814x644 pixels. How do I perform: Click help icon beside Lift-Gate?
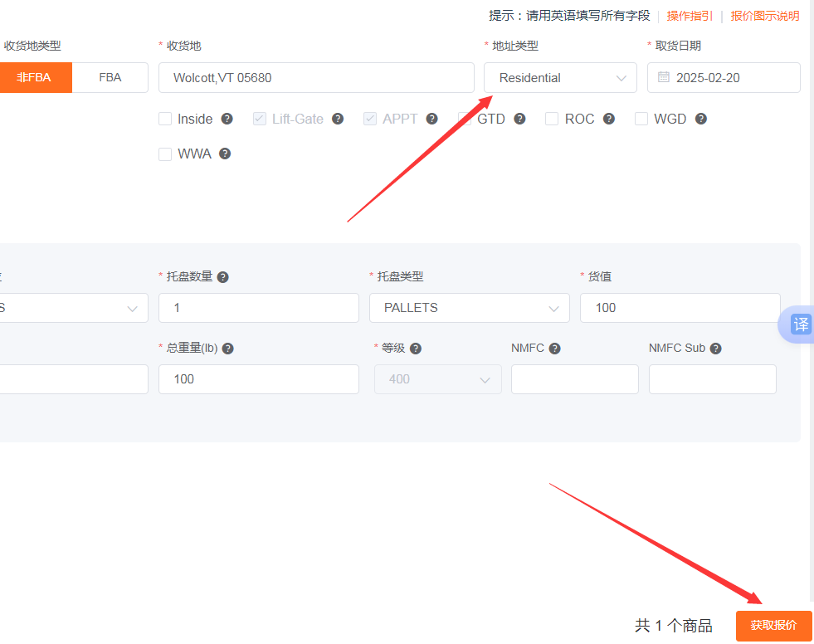pyautogui.click(x=338, y=119)
